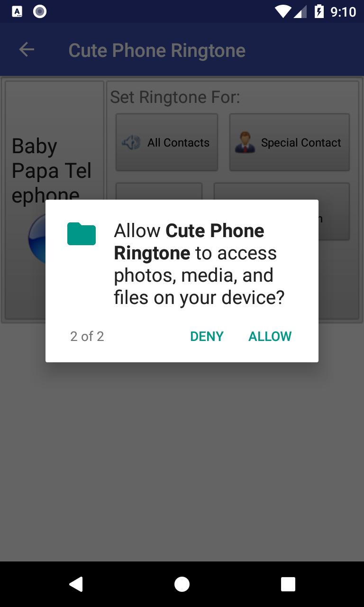
Task: Tap the cellular signal strength icon
Action: pyautogui.click(x=300, y=11)
